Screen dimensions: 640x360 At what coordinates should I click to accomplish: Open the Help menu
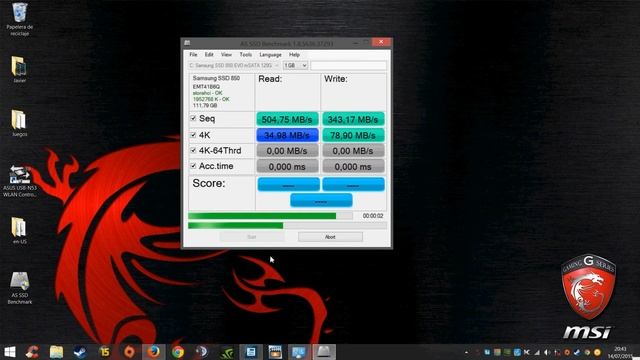(294, 54)
